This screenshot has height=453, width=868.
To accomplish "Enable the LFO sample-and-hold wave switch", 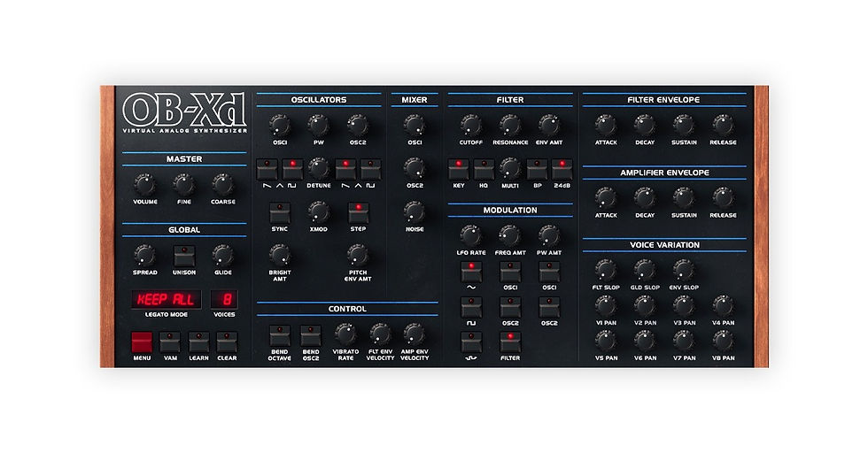I will click(471, 342).
